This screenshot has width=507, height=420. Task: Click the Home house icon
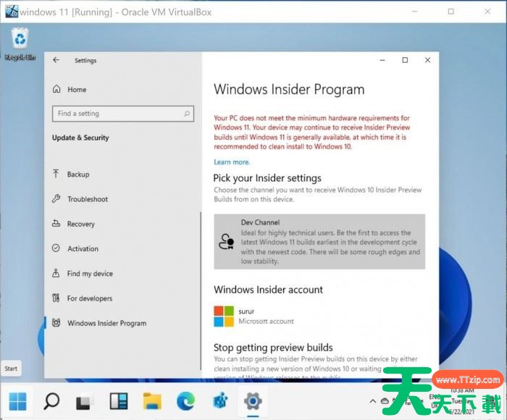click(x=56, y=89)
